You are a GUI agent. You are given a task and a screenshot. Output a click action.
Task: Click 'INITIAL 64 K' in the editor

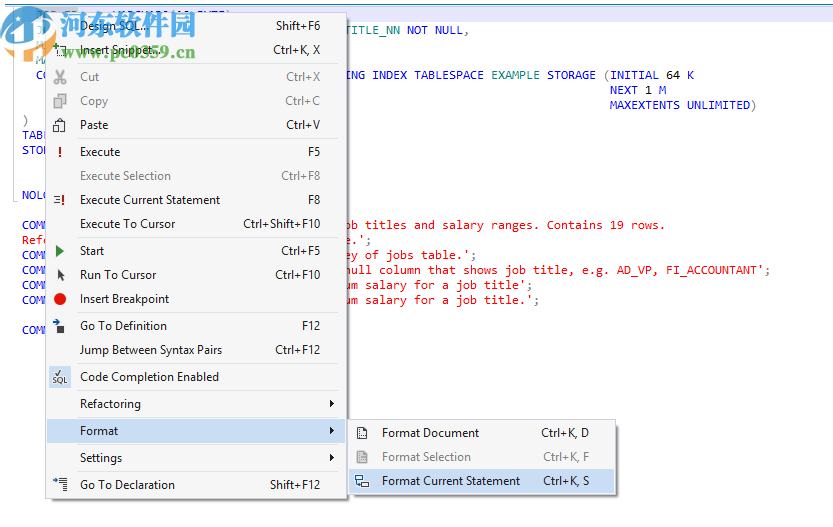point(652,75)
